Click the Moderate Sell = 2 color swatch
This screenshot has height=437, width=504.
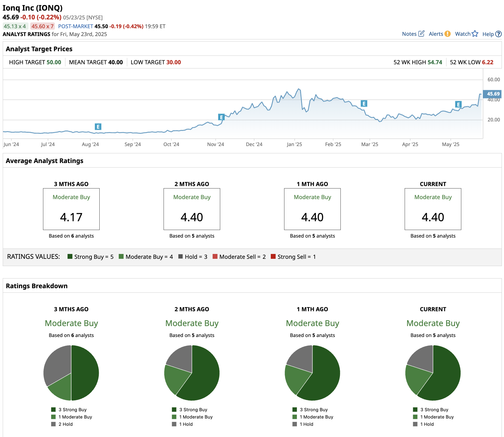pos(215,256)
